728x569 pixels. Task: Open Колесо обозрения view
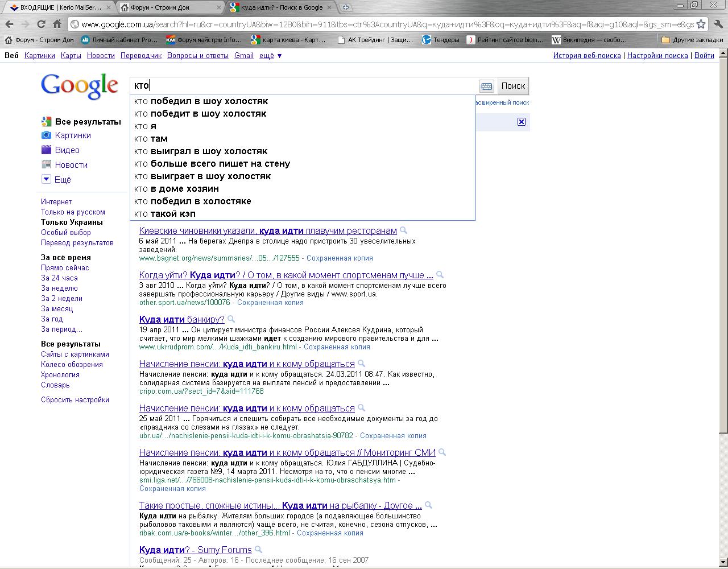click(72, 364)
